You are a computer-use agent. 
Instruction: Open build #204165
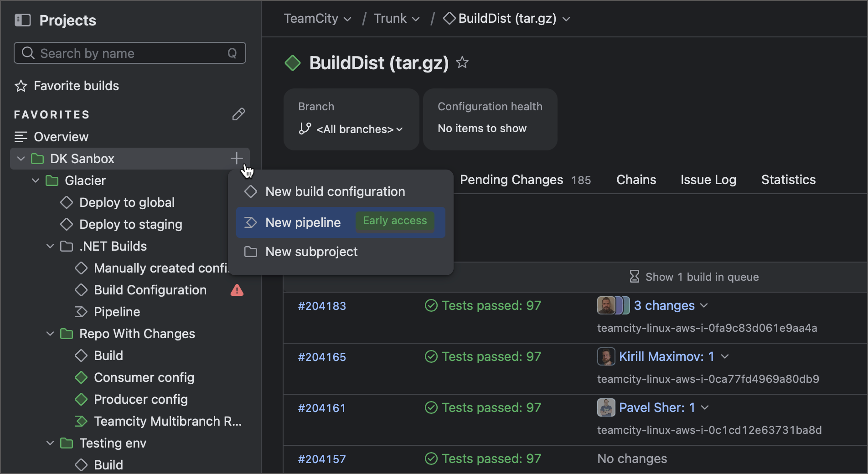(x=322, y=357)
